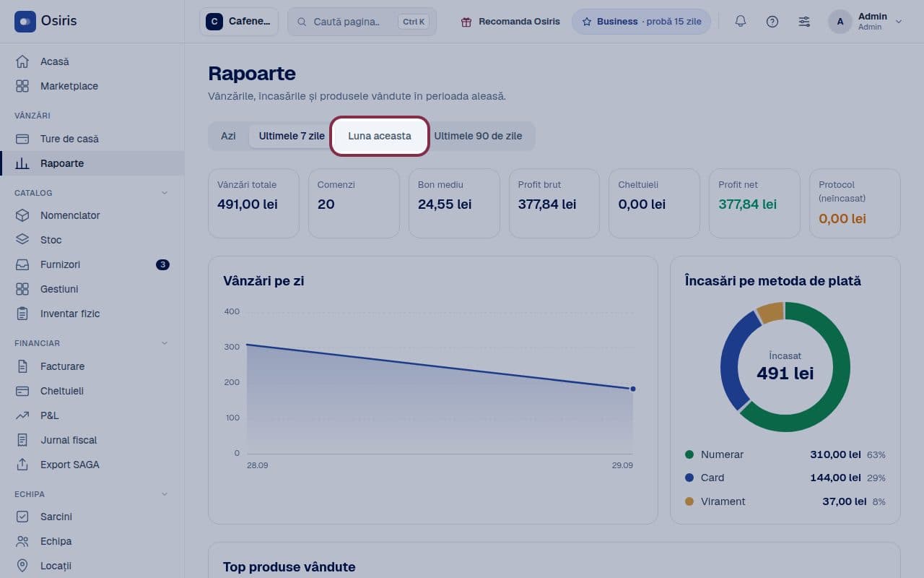Click the Cheltuieli card icon
The image size is (924, 578).
pyautogui.click(x=22, y=391)
